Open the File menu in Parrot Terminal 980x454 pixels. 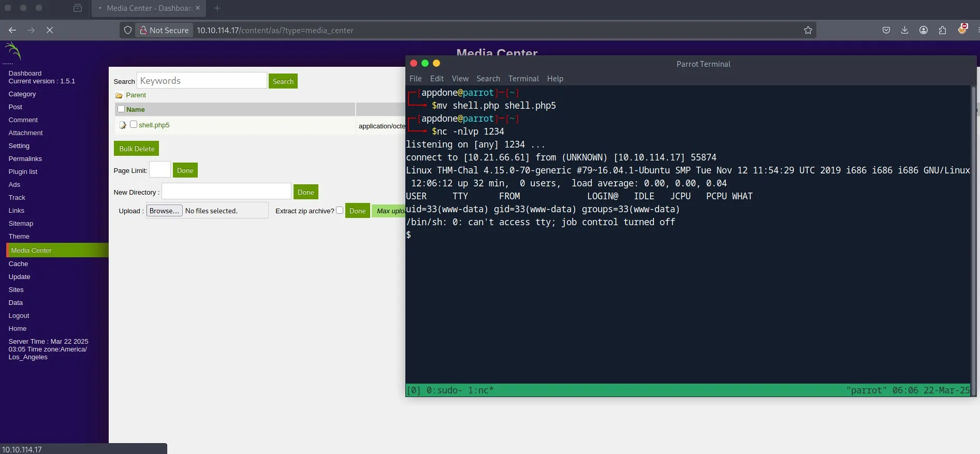click(416, 79)
